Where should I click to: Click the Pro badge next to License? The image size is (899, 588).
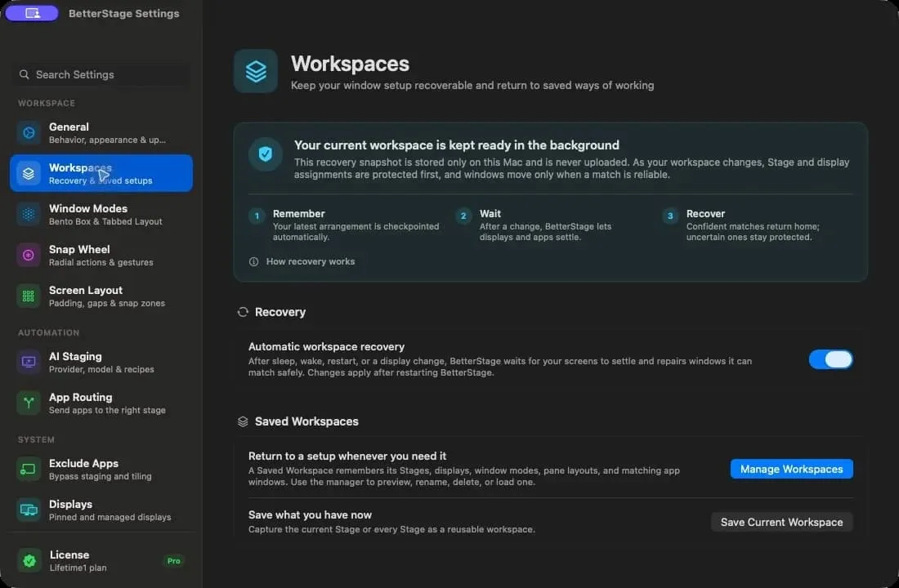point(174,561)
